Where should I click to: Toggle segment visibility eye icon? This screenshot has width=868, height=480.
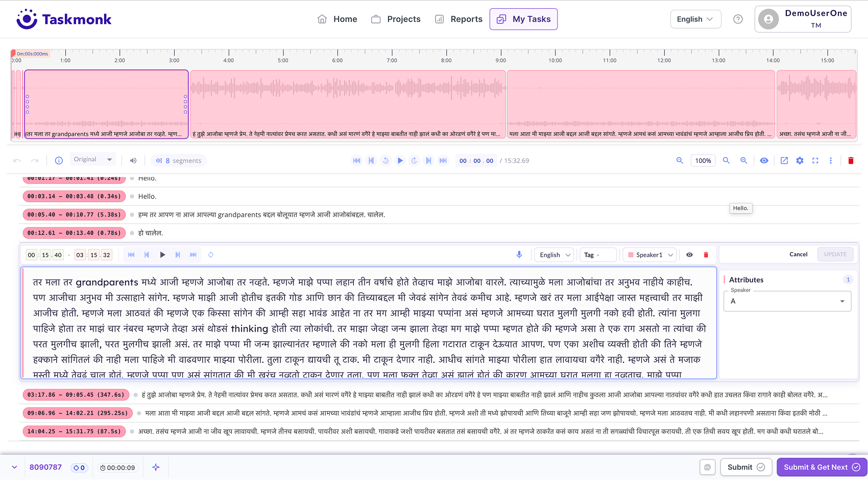pyautogui.click(x=689, y=255)
